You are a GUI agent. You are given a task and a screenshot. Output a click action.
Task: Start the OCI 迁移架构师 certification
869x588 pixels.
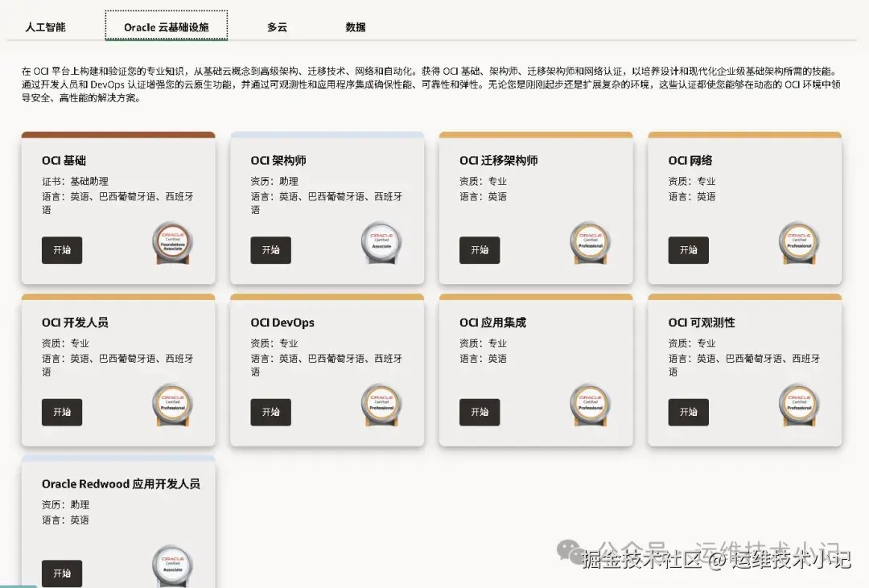[480, 250]
